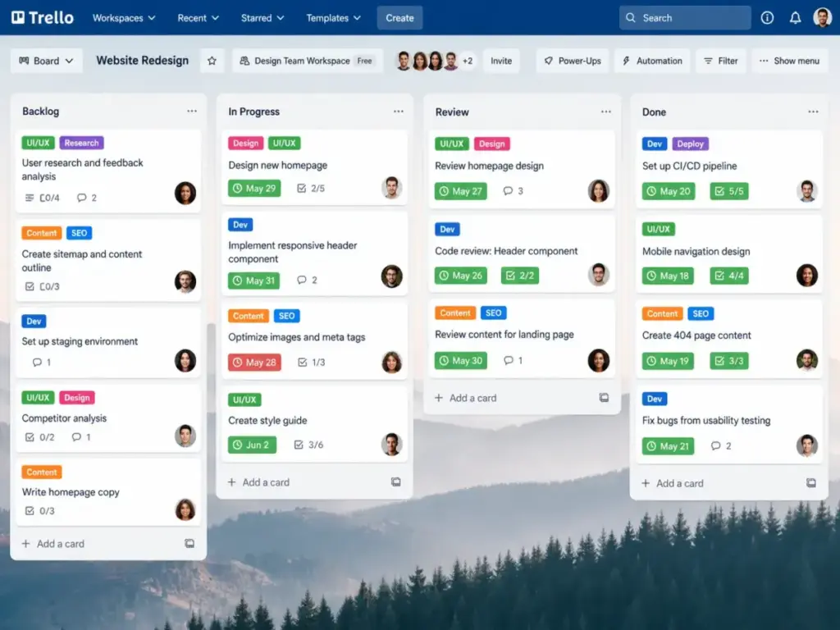Open the Recent dropdown
This screenshot has width=840, height=630.
tap(199, 18)
